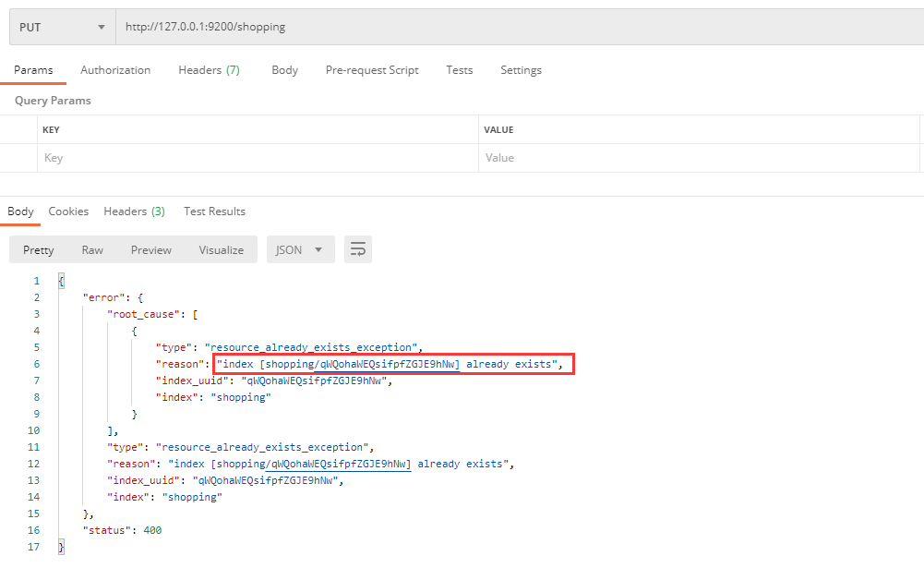Image resolution: width=924 pixels, height=568 pixels.
Task: Click the Value input in Query Params
Action: pos(699,158)
